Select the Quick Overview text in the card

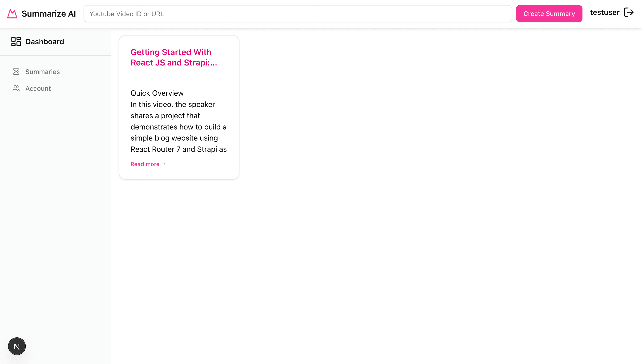click(x=157, y=93)
